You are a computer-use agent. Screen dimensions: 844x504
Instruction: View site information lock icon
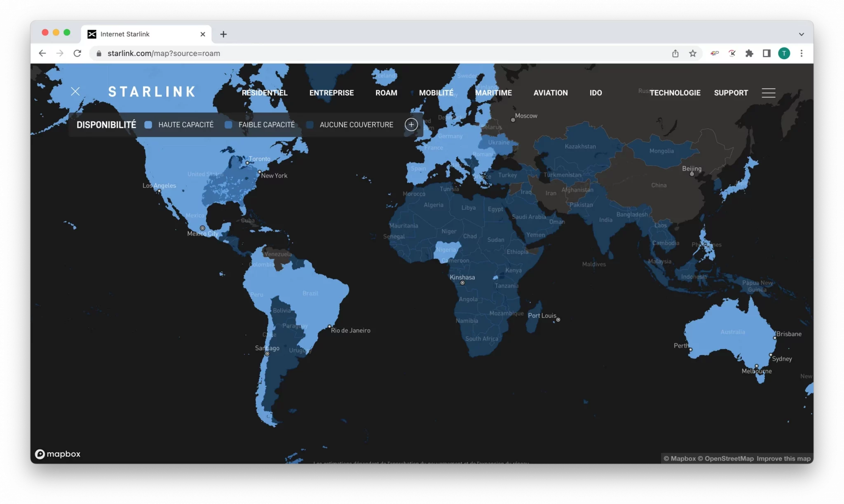(99, 54)
